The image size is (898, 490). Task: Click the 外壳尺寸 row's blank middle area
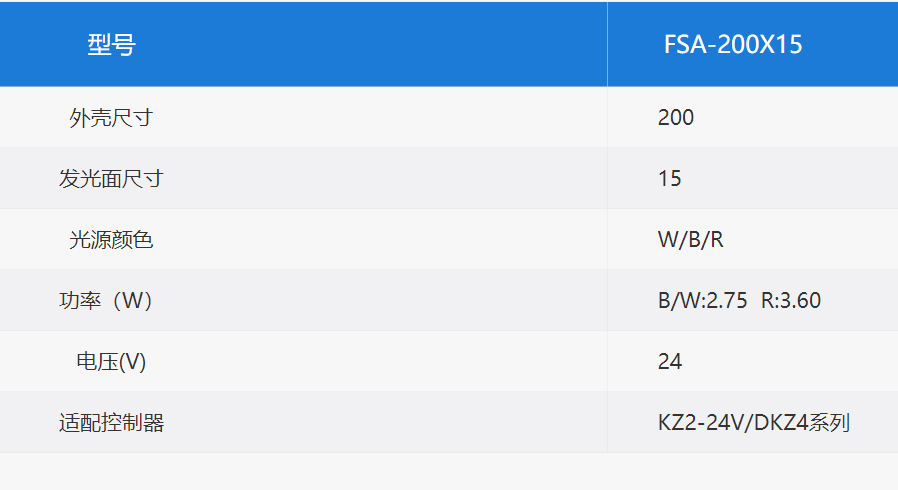tap(378, 117)
